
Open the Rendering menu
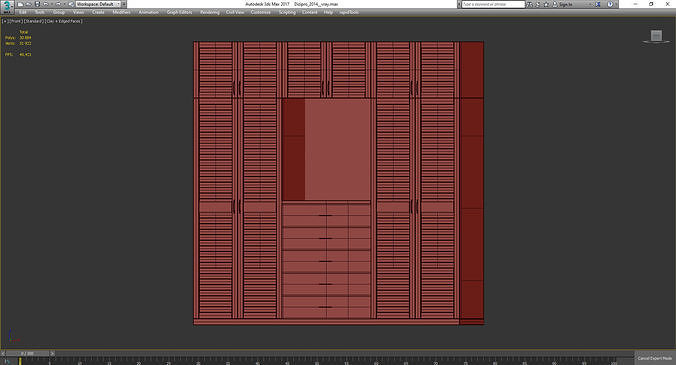point(210,12)
